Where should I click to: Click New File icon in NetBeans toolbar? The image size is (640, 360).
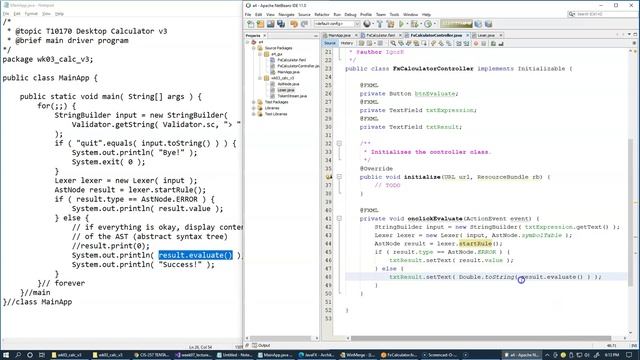click(x=250, y=24)
